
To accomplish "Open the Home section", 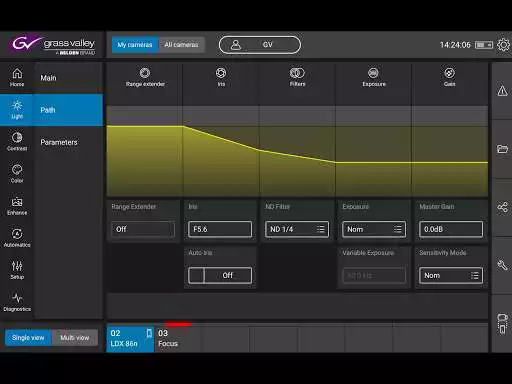I will tap(17, 77).
